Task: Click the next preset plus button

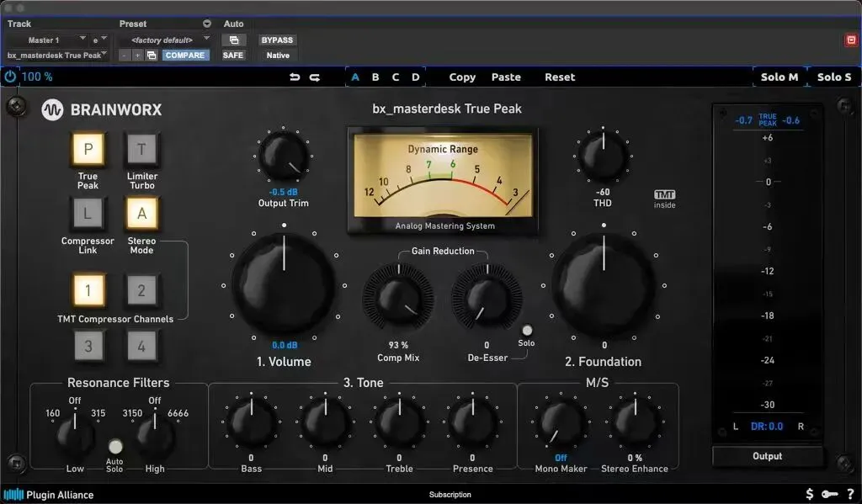Action: [x=137, y=56]
